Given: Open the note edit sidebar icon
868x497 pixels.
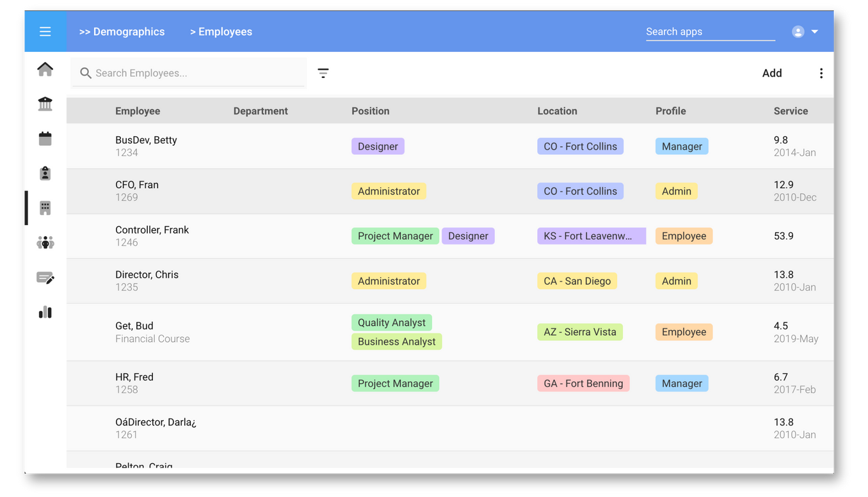Looking at the screenshot, I should (45, 278).
